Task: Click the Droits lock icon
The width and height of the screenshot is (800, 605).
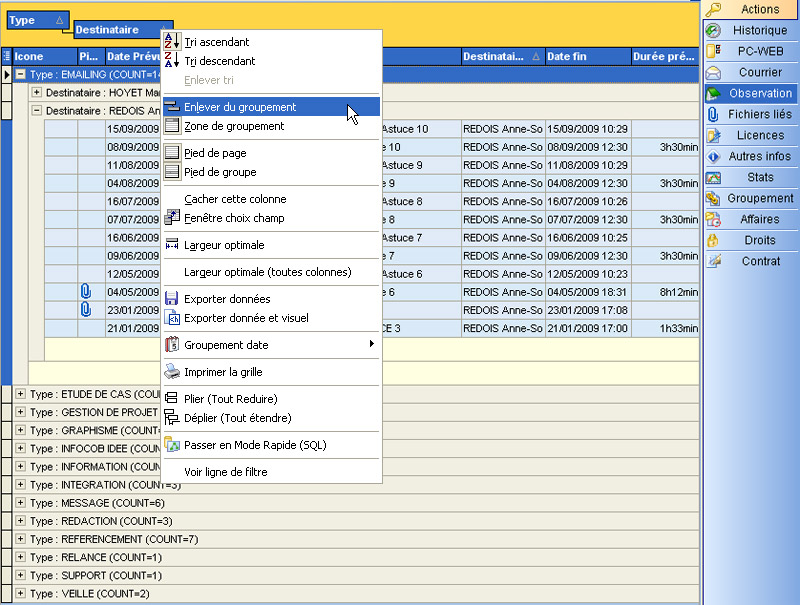Action: [x=714, y=241]
